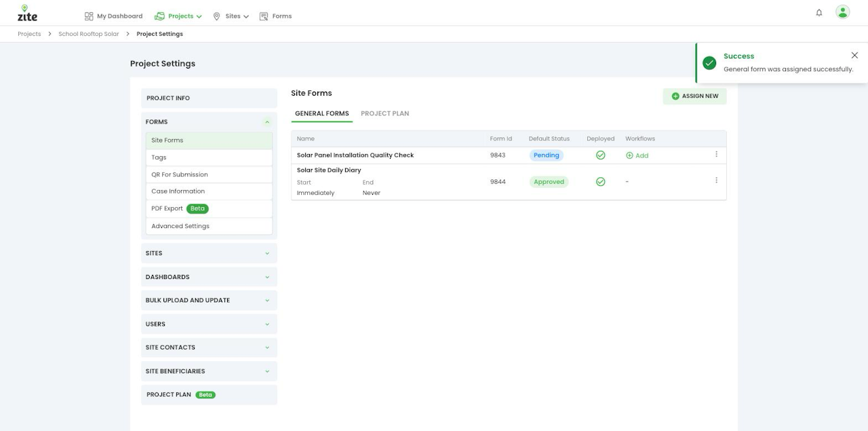Open the Projects dropdown in navbar
Image resolution: width=868 pixels, height=431 pixels.
[178, 16]
